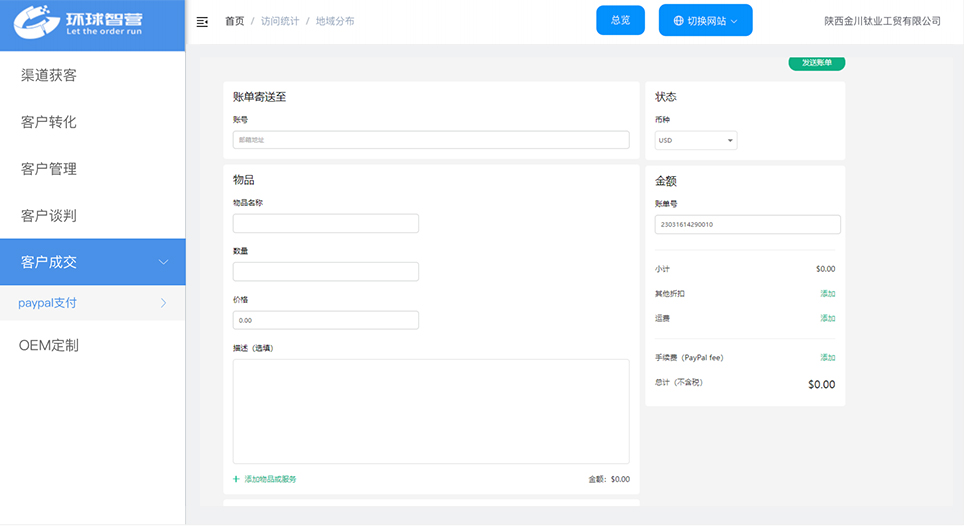This screenshot has width=964, height=526.
Task: Click the sidebar collapse hamburger icon
Action: [202, 21]
